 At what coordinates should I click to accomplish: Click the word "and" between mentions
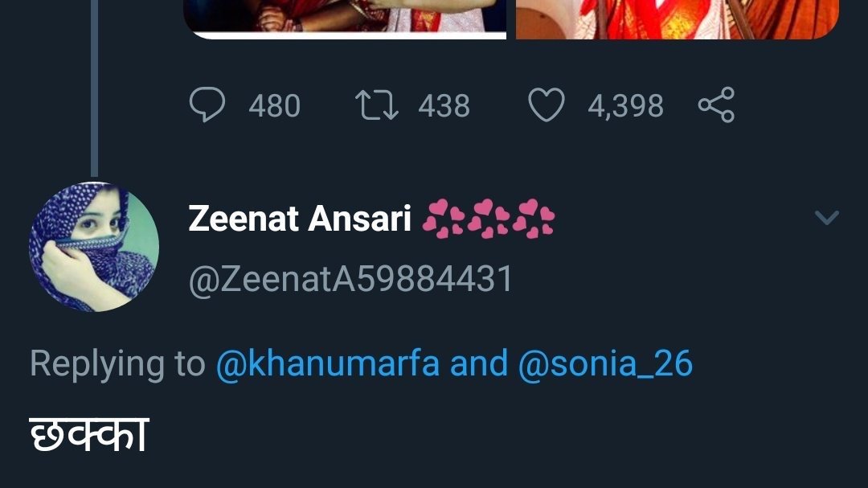coord(479,363)
